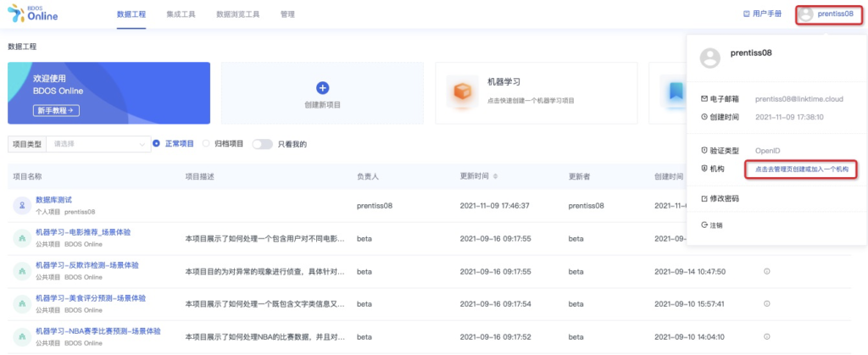Open the 机器学习-电影推荐_场景体验 project
This screenshot has width=868, height=355.
tap(83, 232)
